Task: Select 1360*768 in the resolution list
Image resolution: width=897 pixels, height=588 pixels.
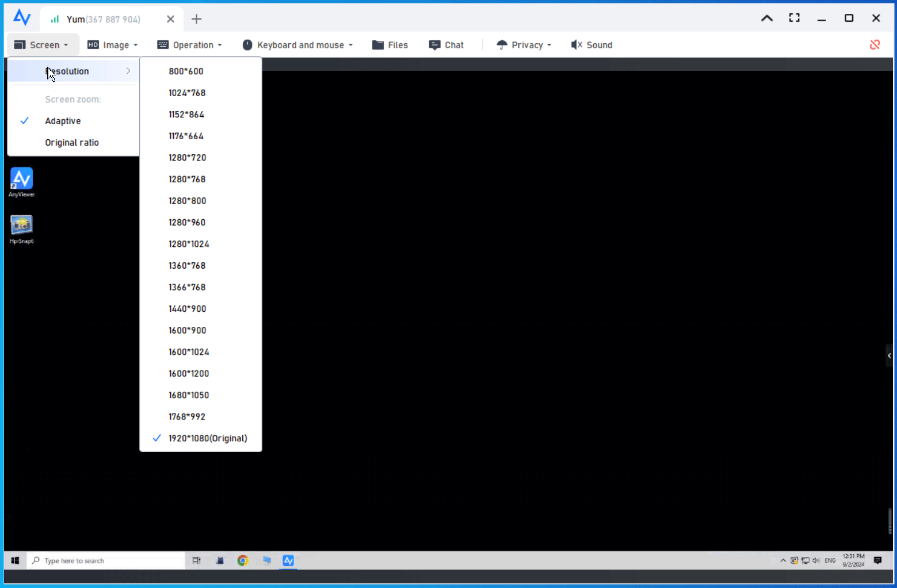Action: point(201,265)
